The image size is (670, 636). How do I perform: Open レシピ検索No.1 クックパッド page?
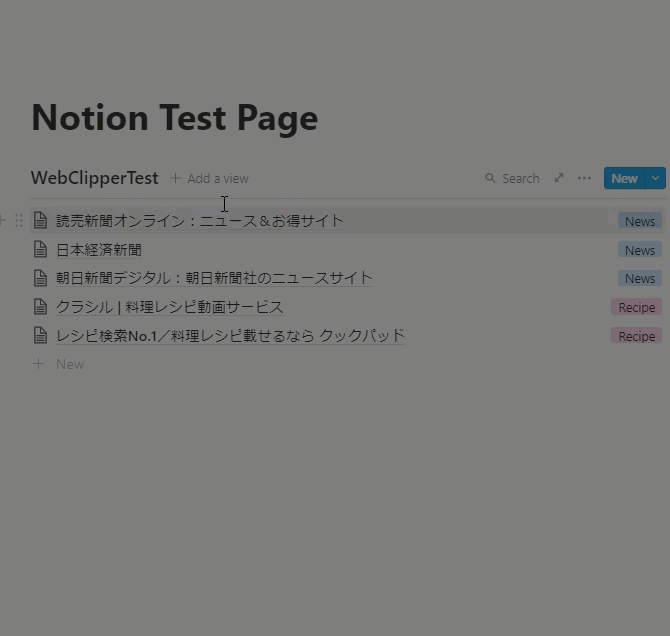230,336
